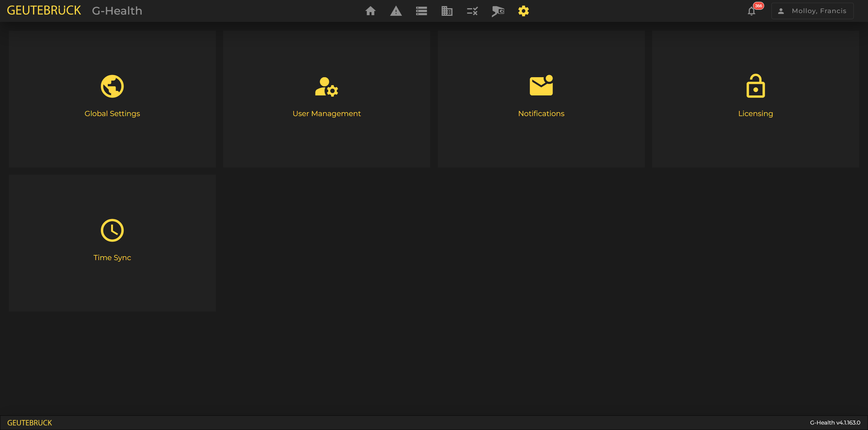Open the Licensing padlock icon

tap(755, 87)
